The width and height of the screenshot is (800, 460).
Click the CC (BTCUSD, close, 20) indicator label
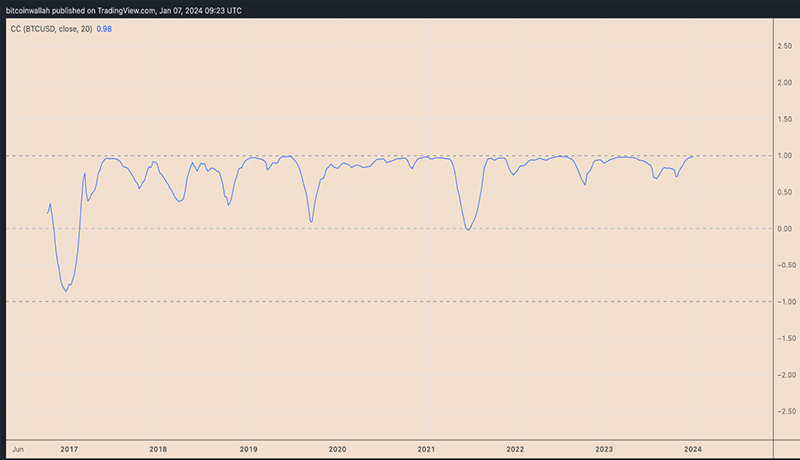click(51, 29)
